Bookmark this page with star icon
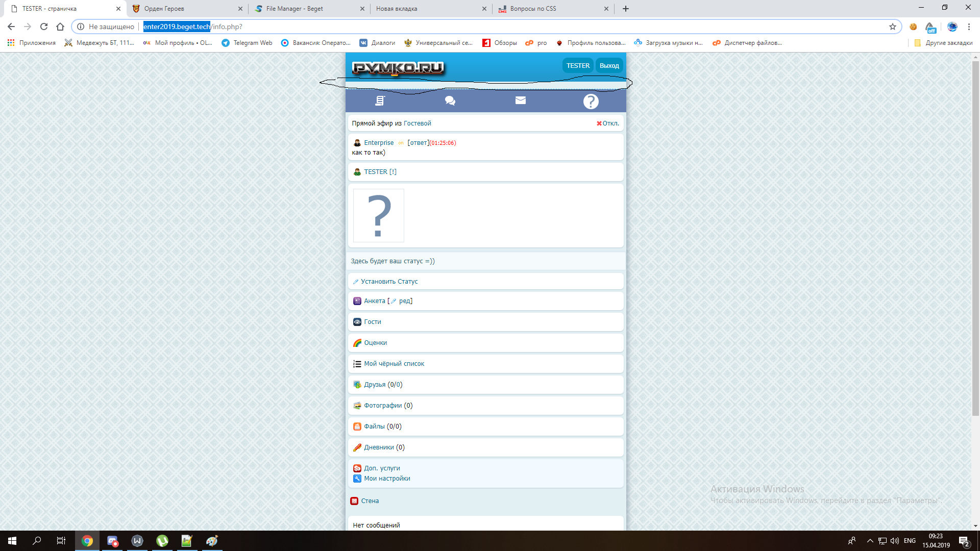Viewport: 980px width, 551px height. point(892,27)
